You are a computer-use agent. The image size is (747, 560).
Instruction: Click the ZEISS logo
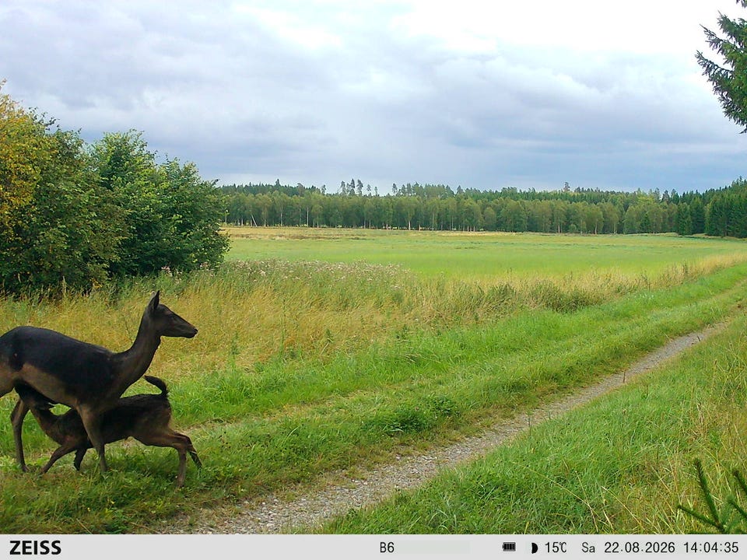pos(35,548)
